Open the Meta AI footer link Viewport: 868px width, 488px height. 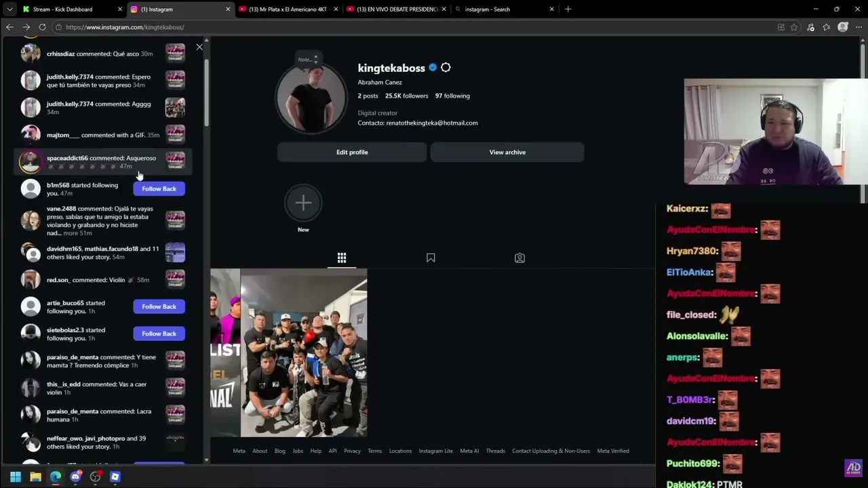click(x=469, y=451)
